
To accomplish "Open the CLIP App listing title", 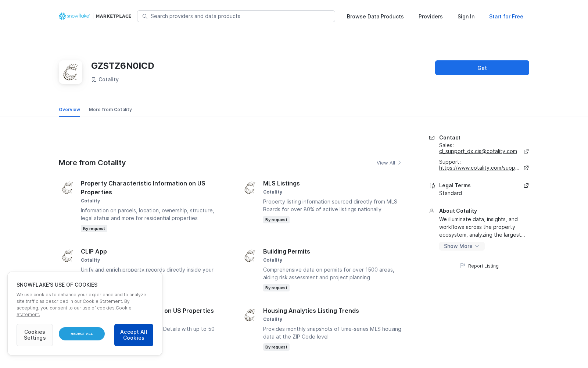I will (x=94, y=251).
